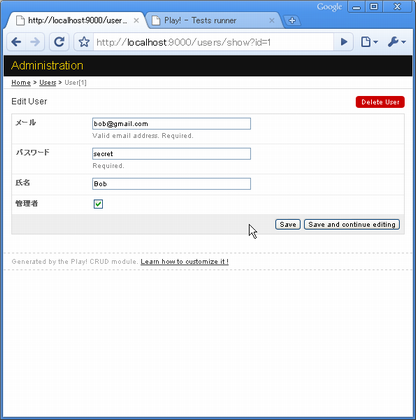Minimize the browser window
The image size is (416, 420).
(x=356, y=7)
